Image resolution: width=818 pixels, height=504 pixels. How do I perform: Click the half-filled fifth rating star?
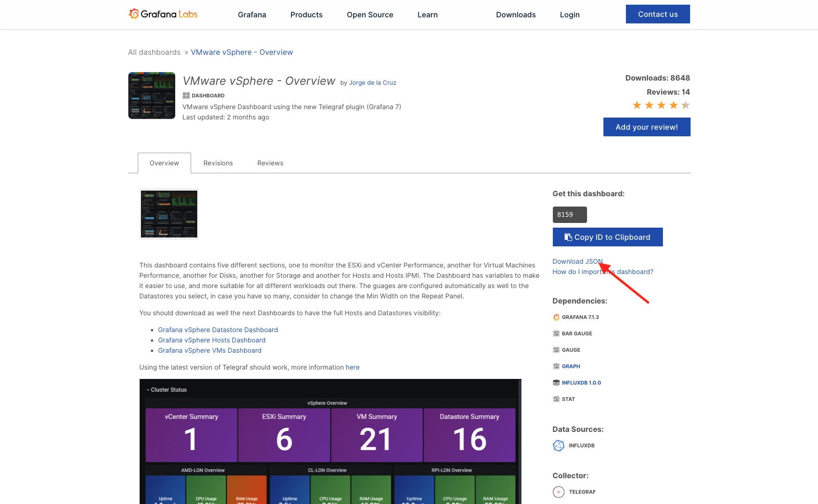pos(686,105)
